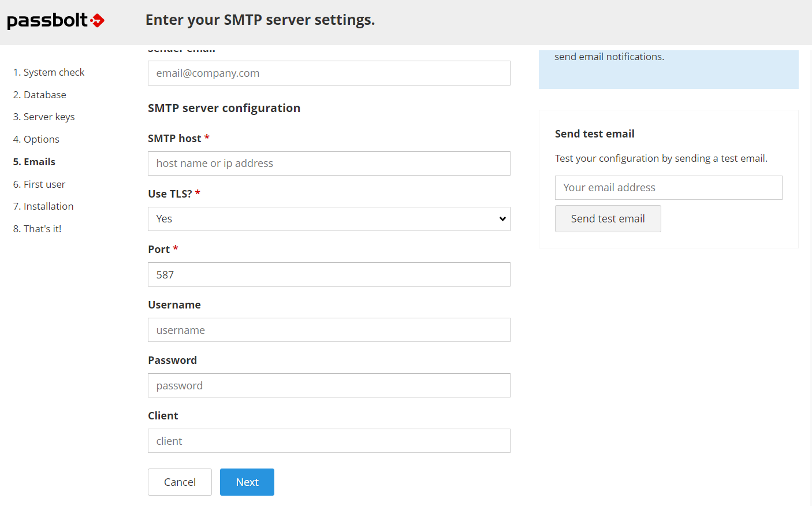
Task: Click the Sender email input field
Action: tap(329, 73)
